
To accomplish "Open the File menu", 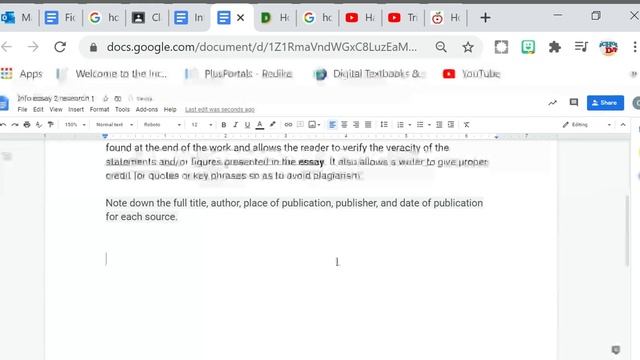I will coord(22,109).
